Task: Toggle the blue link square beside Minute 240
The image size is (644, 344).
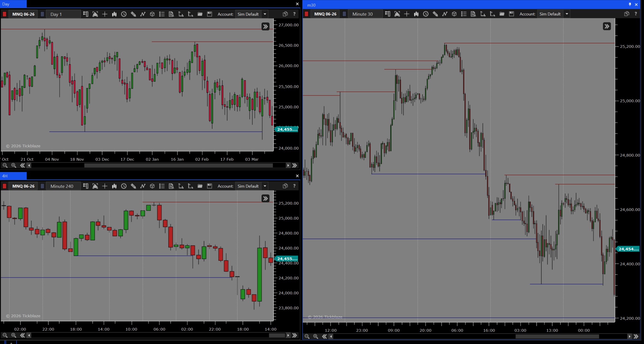Action: point(42,186)
